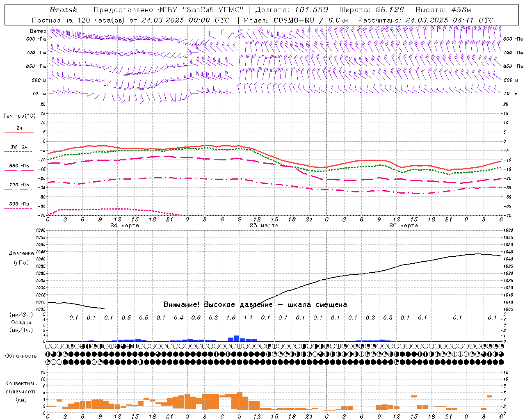Click the pink dashed 500 гПа temperature legend line

[18, 209]
